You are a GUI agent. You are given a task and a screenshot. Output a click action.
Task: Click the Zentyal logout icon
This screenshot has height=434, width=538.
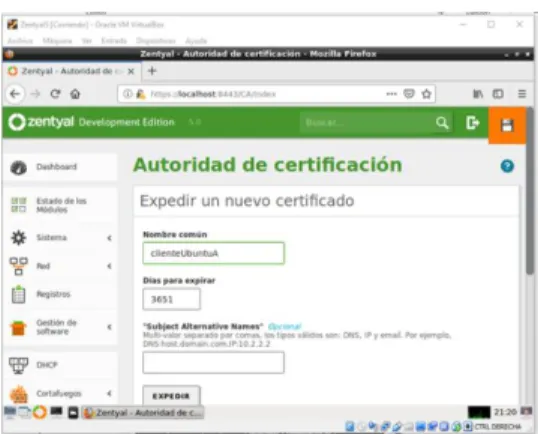[472, 122]
